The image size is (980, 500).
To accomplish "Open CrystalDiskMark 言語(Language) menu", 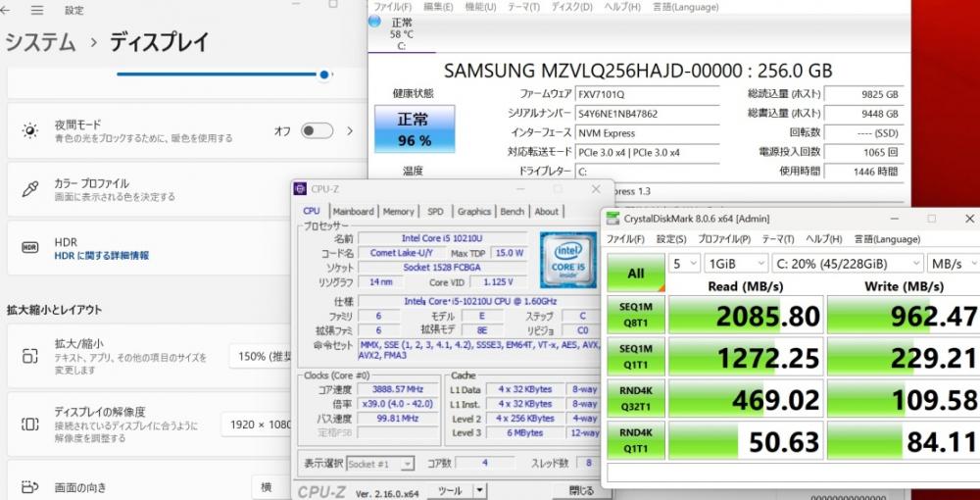I will [887, 239].
